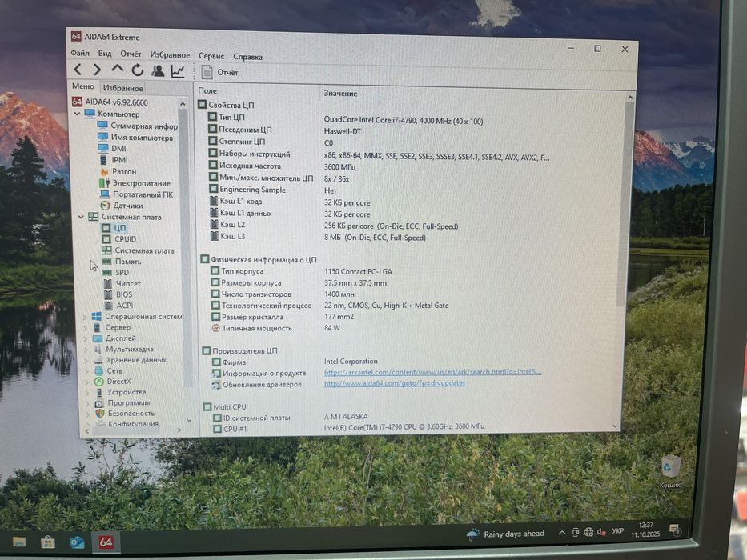Click the tree horizontal scrollbar right arrow
Image resolution: width=747 pixels, height=560 pixels.
click(179, 430)
